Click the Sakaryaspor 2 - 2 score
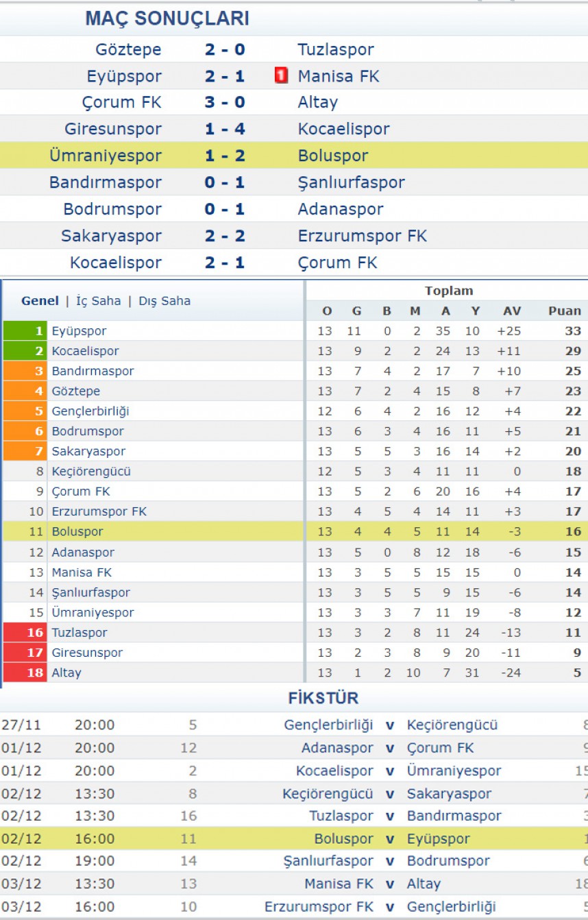This screenshot has width=588, height=920. coord(225,236)
